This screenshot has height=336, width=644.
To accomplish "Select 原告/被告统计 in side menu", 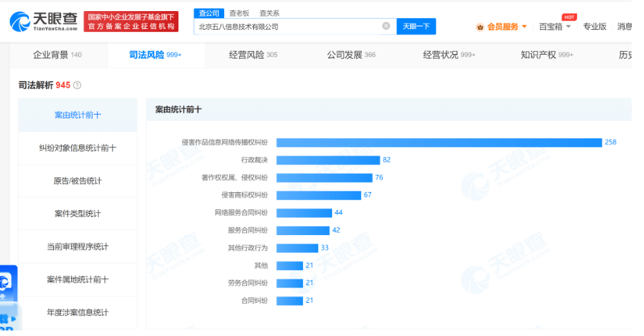I will click(x=77, y=181).
